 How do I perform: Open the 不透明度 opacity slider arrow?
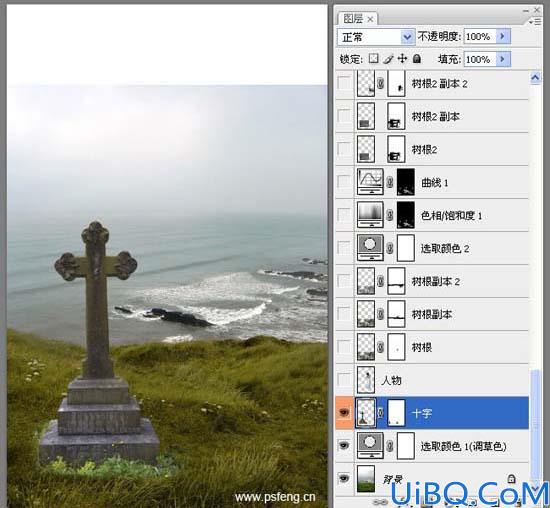pos(503,36)
